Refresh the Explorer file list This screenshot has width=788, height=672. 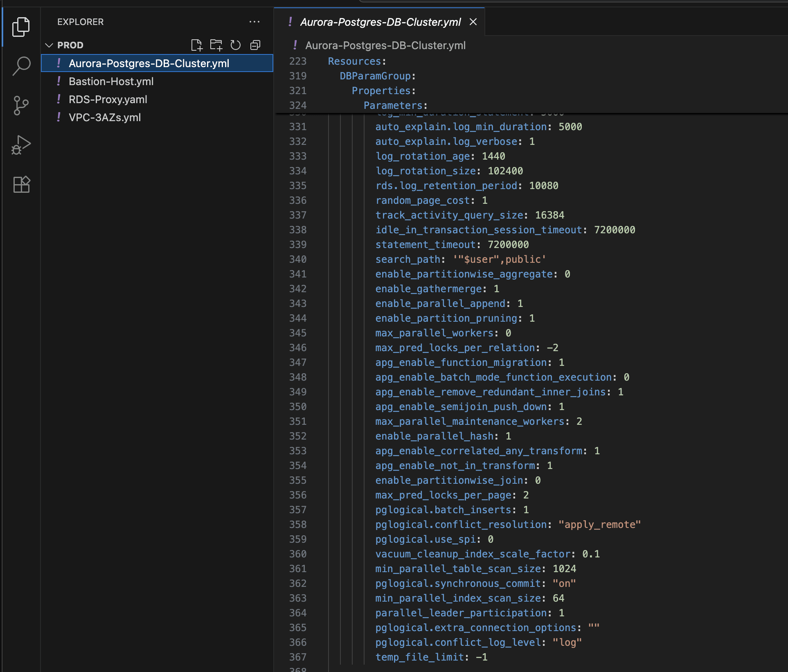click(236, 45)
